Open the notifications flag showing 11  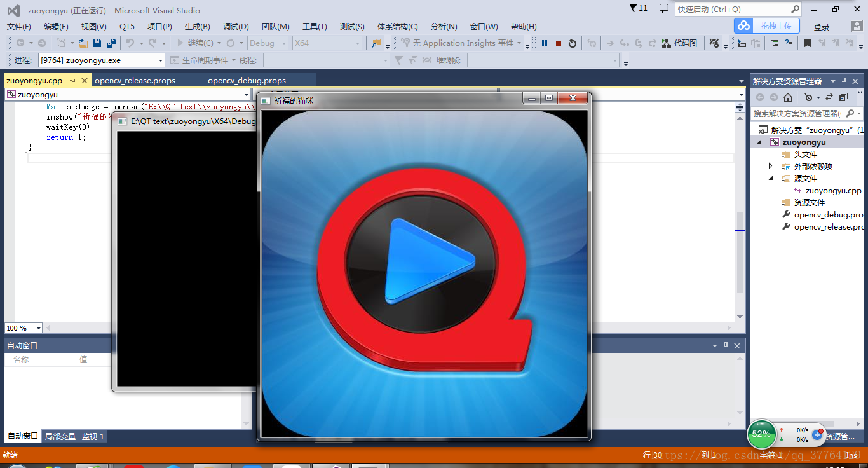click(639, 8)
